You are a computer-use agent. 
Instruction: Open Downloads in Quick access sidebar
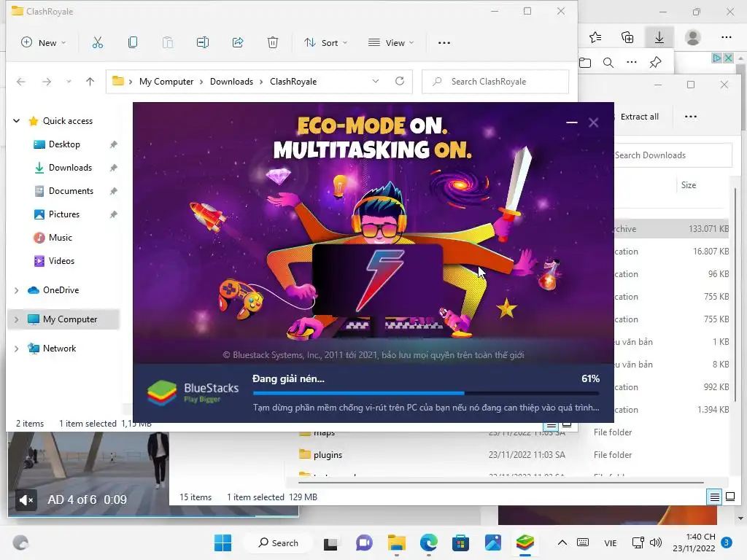click(70, 168)
